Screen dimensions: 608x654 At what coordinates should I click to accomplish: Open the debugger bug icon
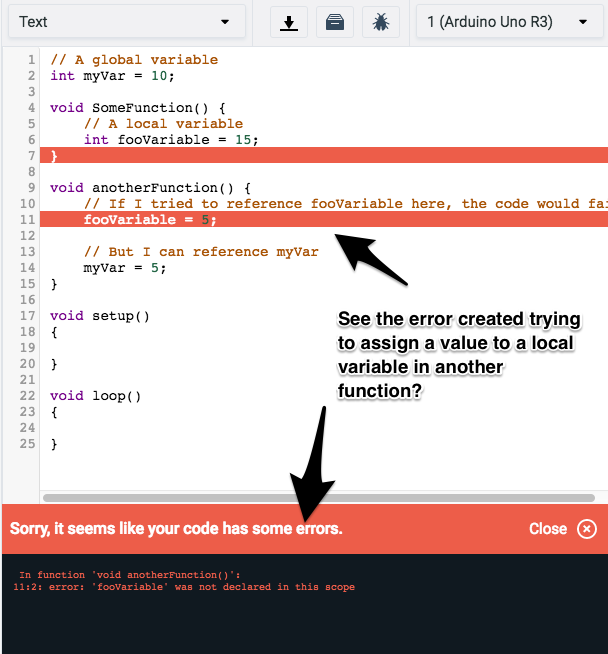(x=381, y=22)
